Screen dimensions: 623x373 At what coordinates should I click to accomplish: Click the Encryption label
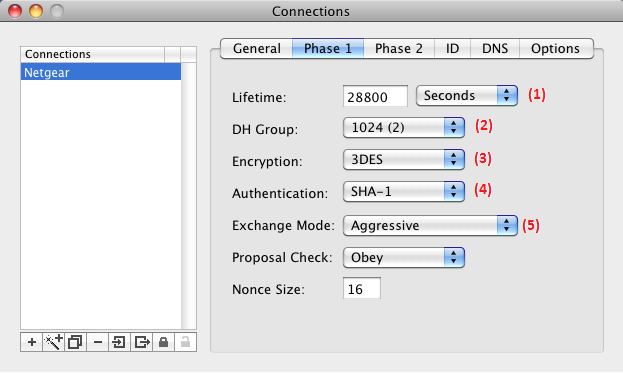coord(267,162)
